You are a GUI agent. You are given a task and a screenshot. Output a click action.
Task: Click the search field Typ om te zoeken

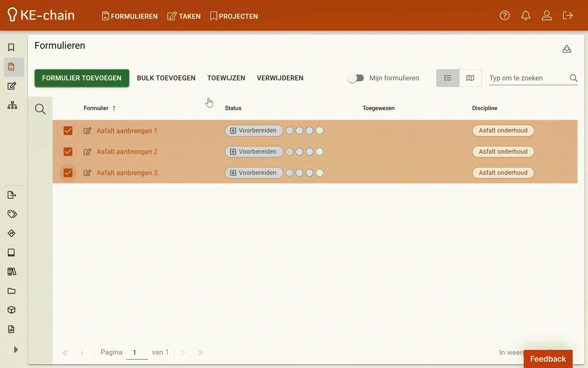coord(528,78)
